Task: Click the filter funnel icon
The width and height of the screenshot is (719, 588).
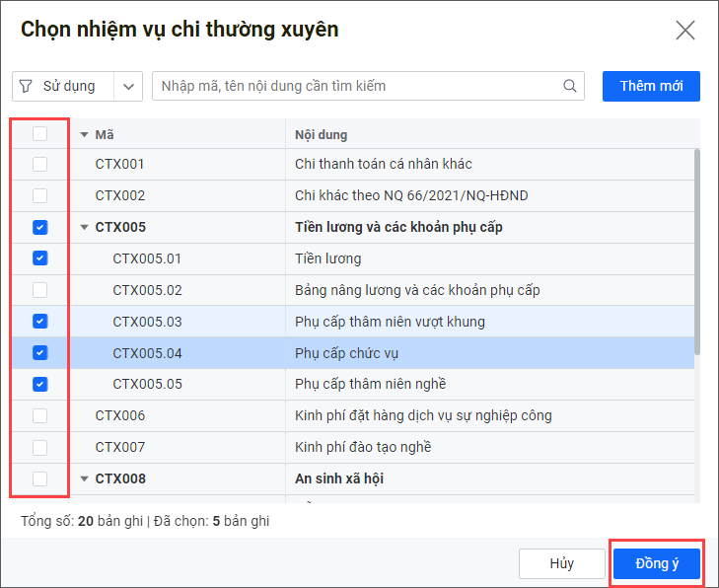Action: [x=26, y=86]
